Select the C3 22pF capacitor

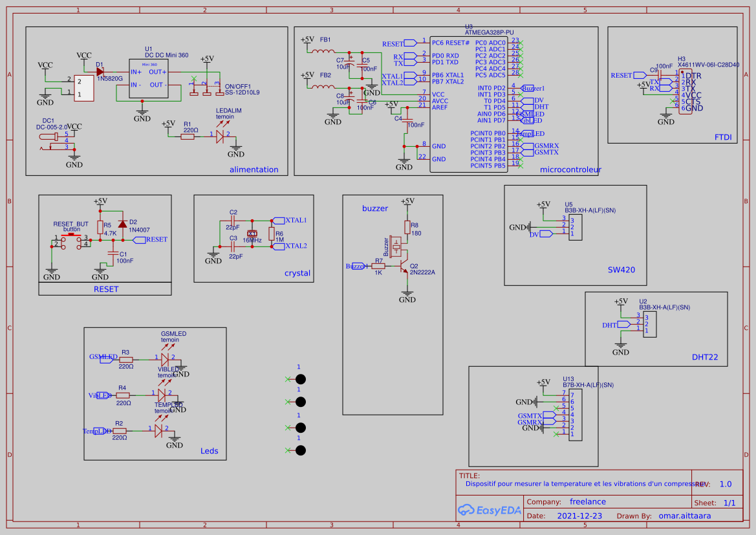coord(233,246)
